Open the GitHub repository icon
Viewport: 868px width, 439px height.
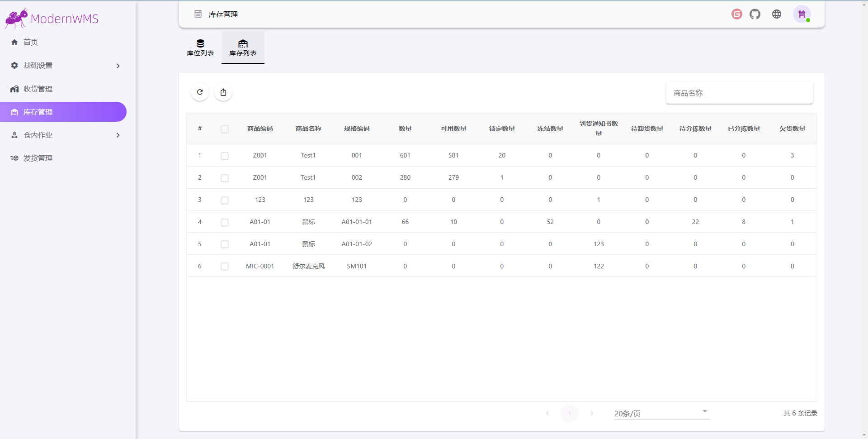click(755, 14)
